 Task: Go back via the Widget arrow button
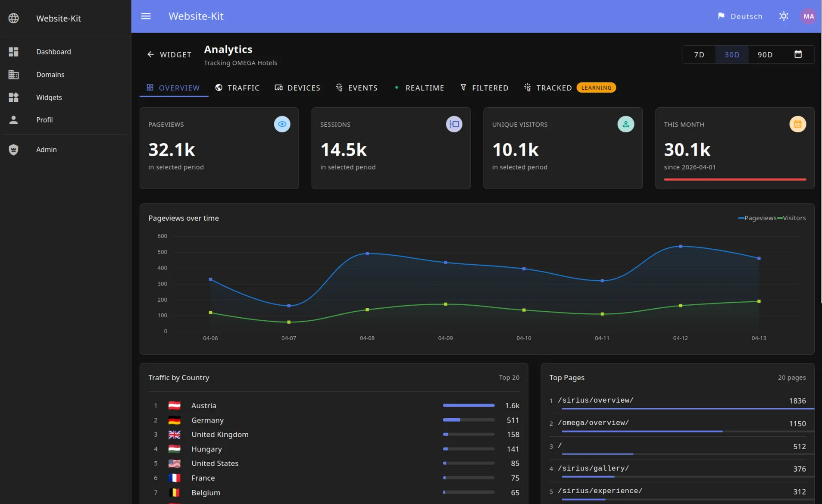click(x=169, y=54)
